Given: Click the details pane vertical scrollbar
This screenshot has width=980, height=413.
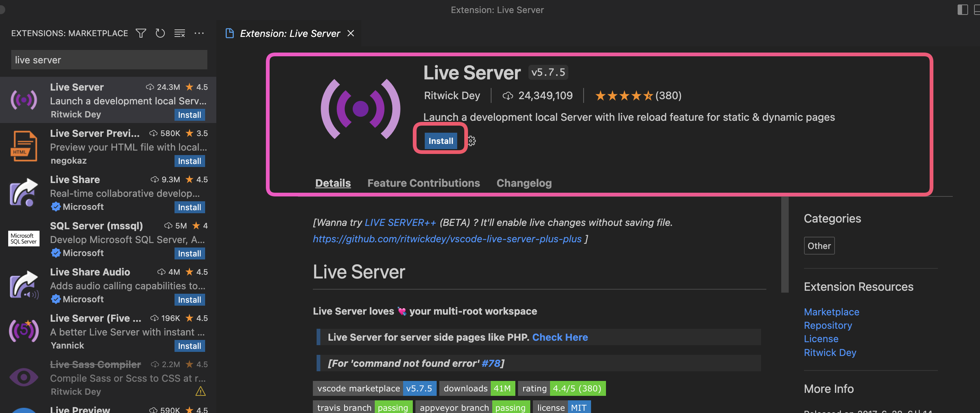Looking at the screenshot, I should pos(785,245).
